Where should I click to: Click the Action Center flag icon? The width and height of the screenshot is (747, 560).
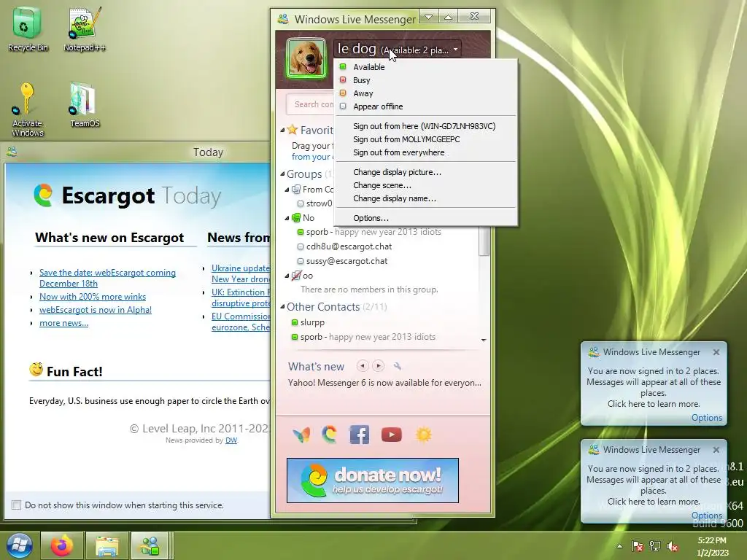[638, 546]
